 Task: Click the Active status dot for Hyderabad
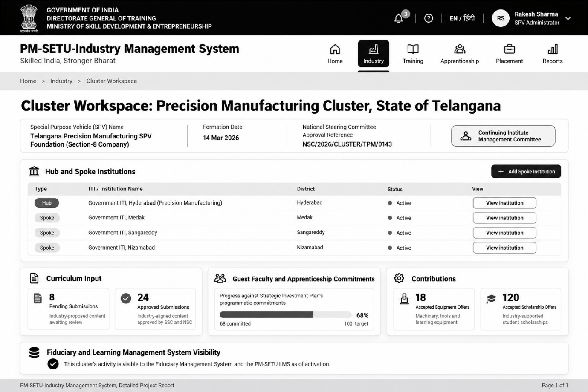coord(390,203)
